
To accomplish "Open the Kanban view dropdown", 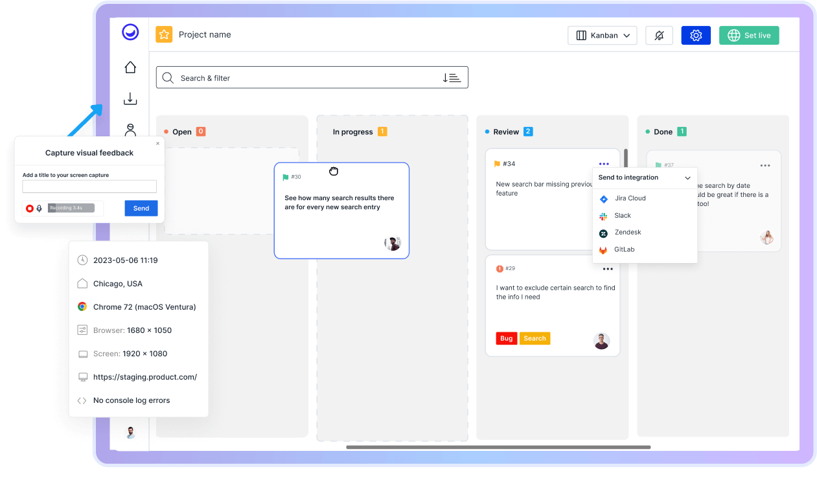I will pos(602,35).
